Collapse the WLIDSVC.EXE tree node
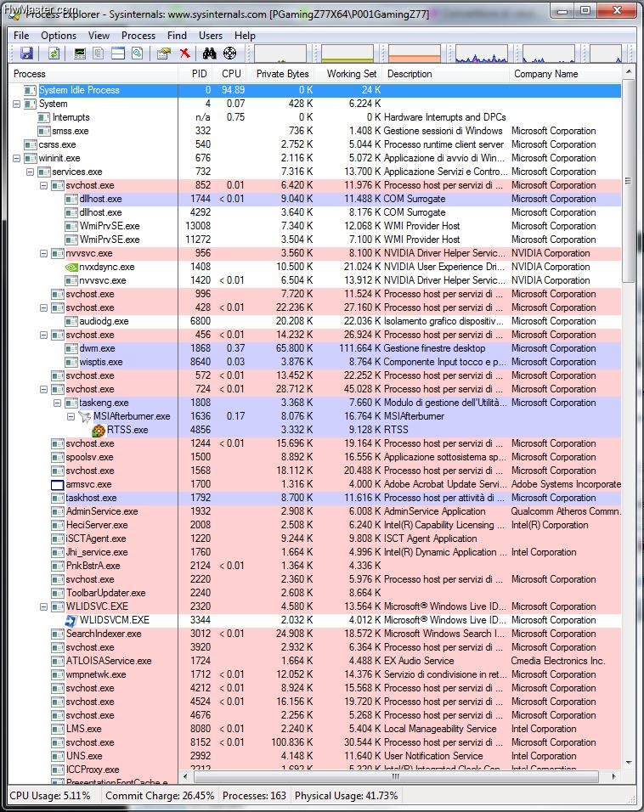Screen dimensions: 644x812 pyautogui.click(x=43, y=607)
